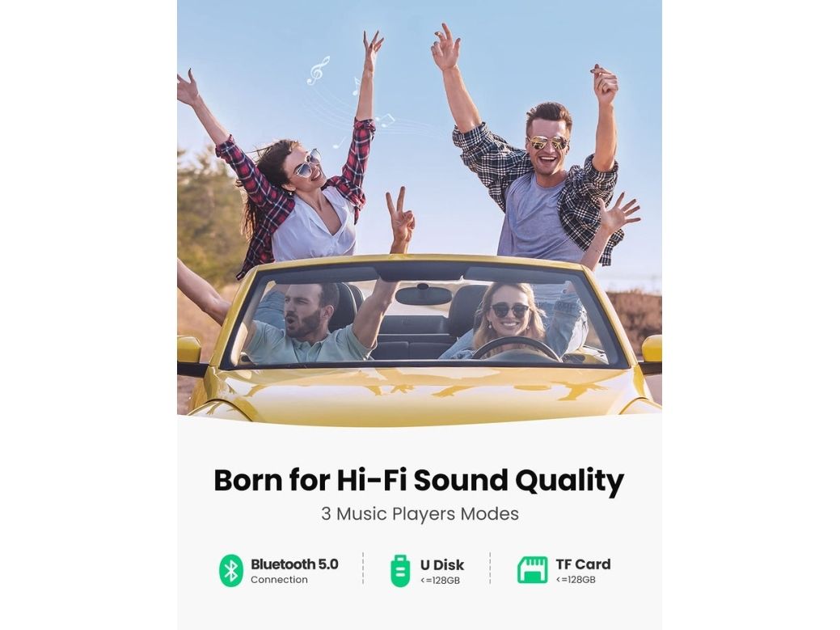Select the 'U Disk' label text
840x630 pixels.
pos(442,564)
